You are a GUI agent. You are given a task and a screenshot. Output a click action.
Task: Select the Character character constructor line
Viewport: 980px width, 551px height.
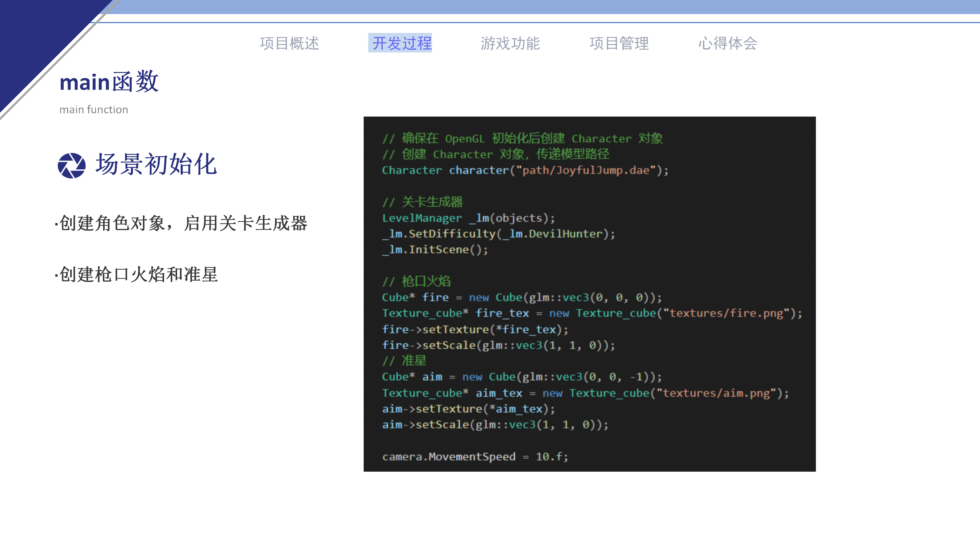(x=524, y=170)
